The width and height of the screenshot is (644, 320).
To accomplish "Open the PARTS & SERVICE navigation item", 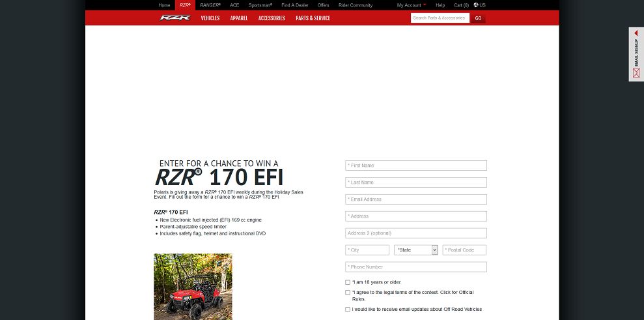I will (x=313, y=18).
